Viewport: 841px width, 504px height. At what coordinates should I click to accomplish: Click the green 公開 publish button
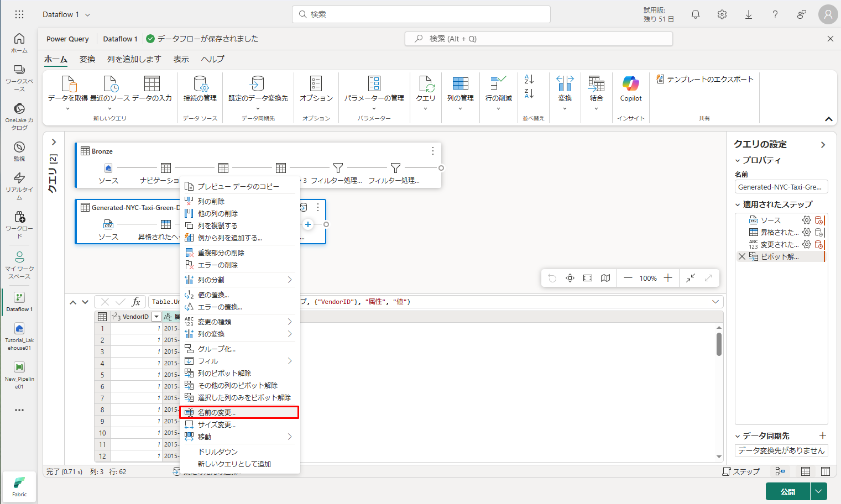tap(787, 491)
